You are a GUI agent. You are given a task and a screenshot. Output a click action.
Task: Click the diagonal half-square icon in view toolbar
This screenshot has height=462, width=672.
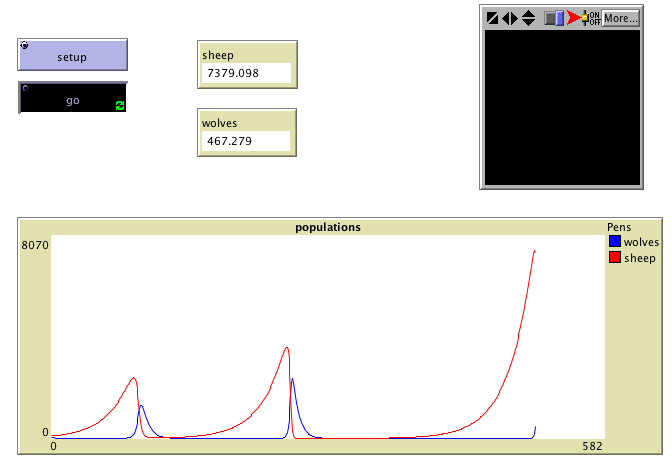point(492,18)
